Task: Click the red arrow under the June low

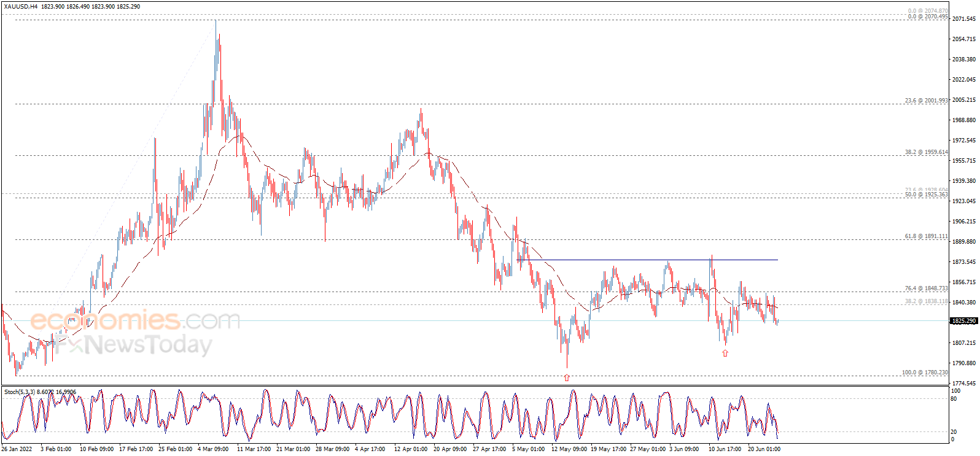Action: click(x=725, y=354)
